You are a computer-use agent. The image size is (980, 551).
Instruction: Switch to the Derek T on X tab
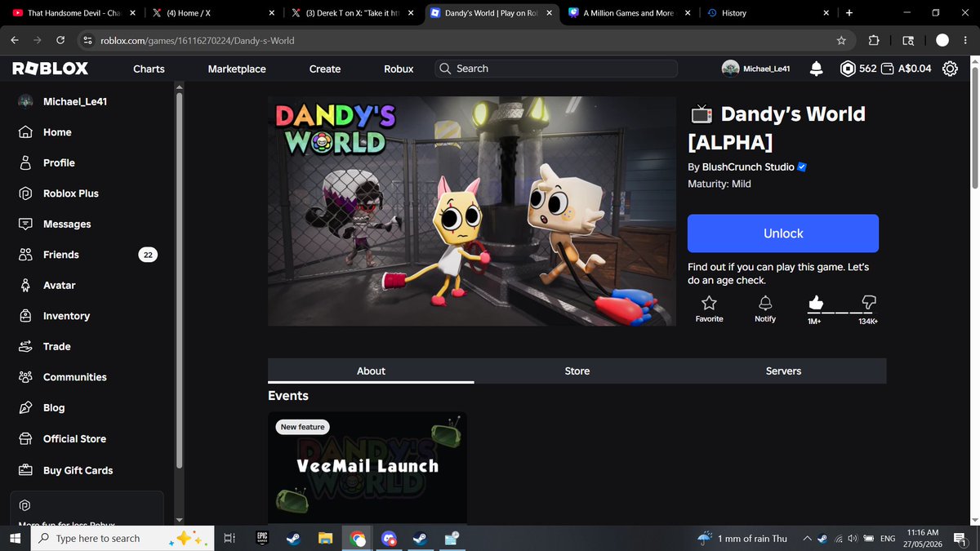click(351, 13)
